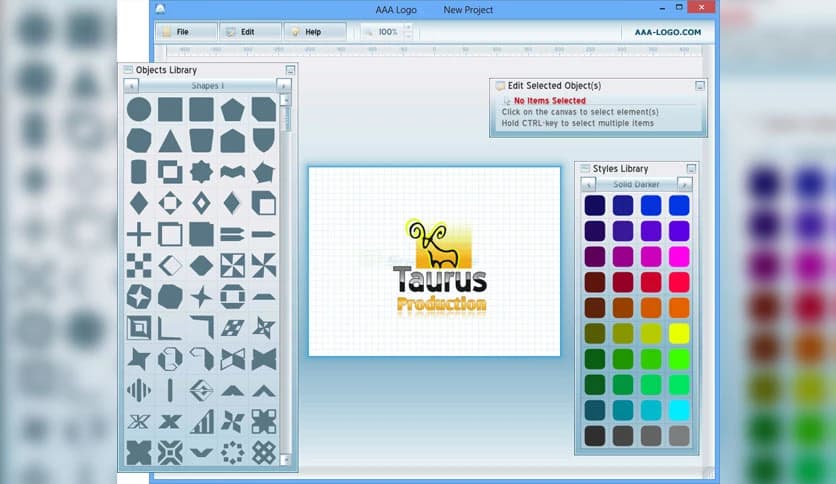Choose the pinwheel-in-square shape
Screen dimensions: 836x484
coord(232,265)
